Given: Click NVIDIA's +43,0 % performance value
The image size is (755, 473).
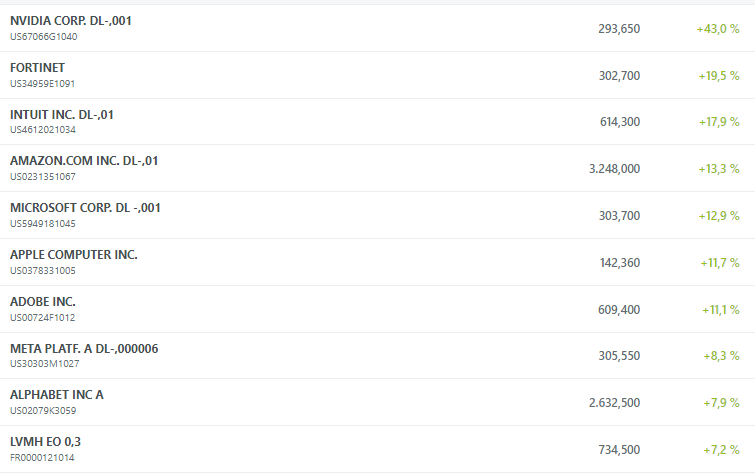Looking at the screenshot, I should click(718, 29).
